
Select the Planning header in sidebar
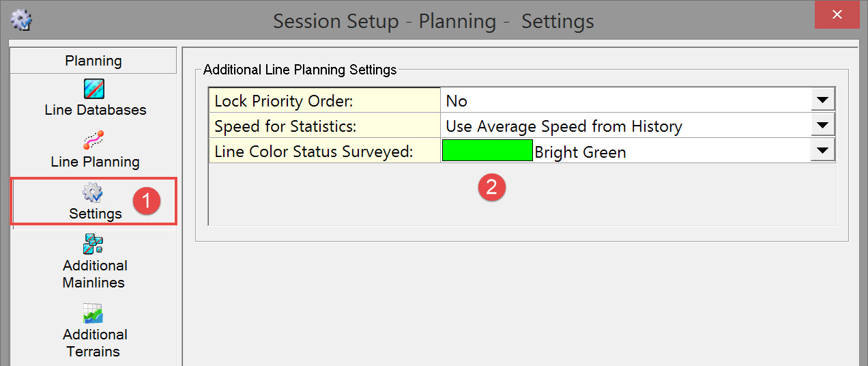point(93,61)
